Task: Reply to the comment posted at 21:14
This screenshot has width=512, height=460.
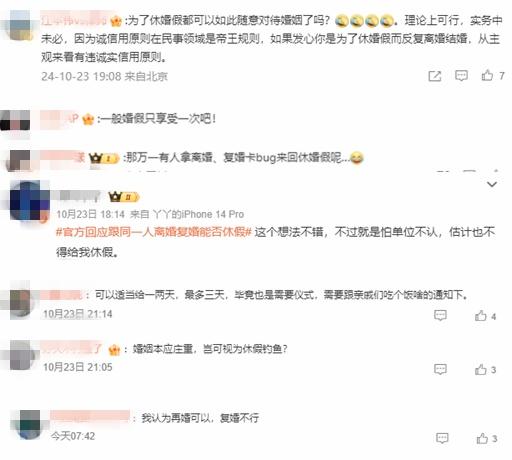Action: pos(440,315)
